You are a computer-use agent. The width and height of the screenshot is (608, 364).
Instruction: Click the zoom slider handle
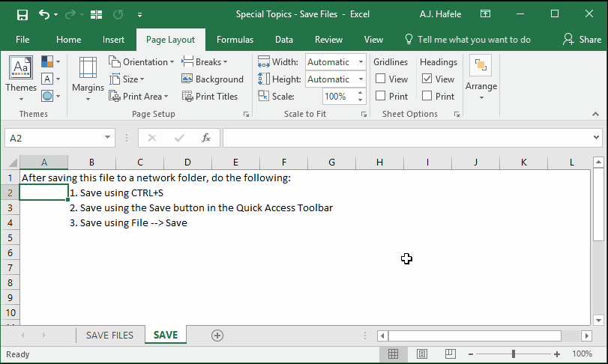[x=514, y=354]
